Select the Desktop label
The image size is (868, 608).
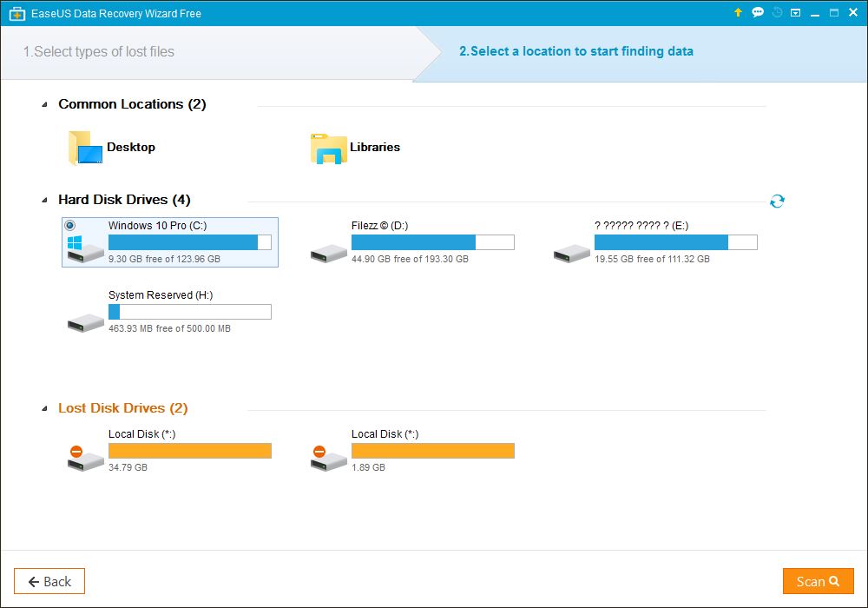(x=131, y=148)
